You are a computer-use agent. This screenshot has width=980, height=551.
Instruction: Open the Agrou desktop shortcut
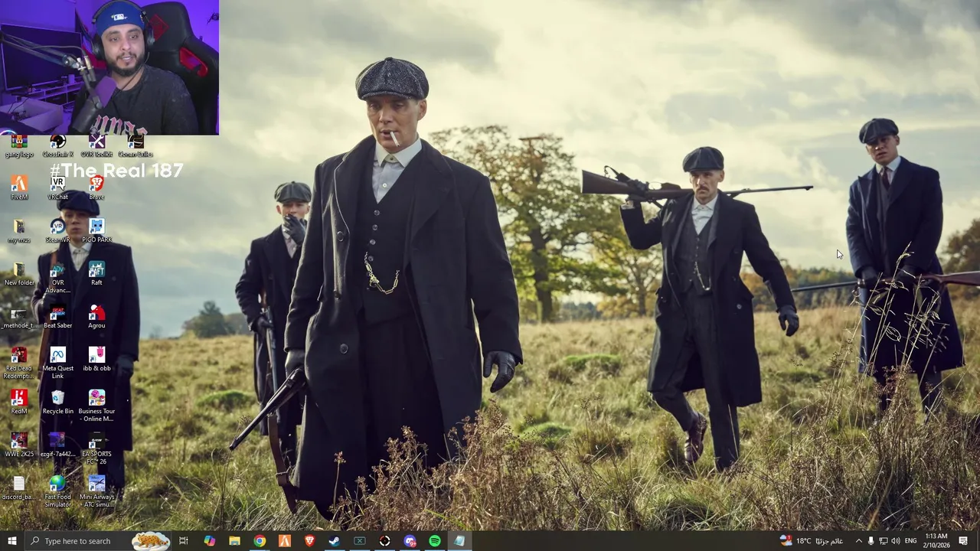click(96, 316)
